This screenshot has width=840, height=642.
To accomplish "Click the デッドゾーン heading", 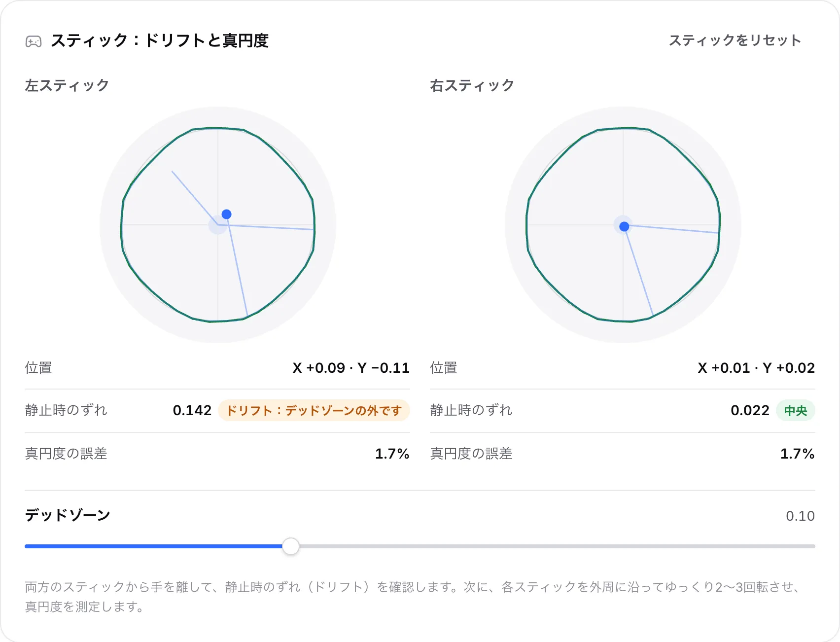I will coord(68,515).
